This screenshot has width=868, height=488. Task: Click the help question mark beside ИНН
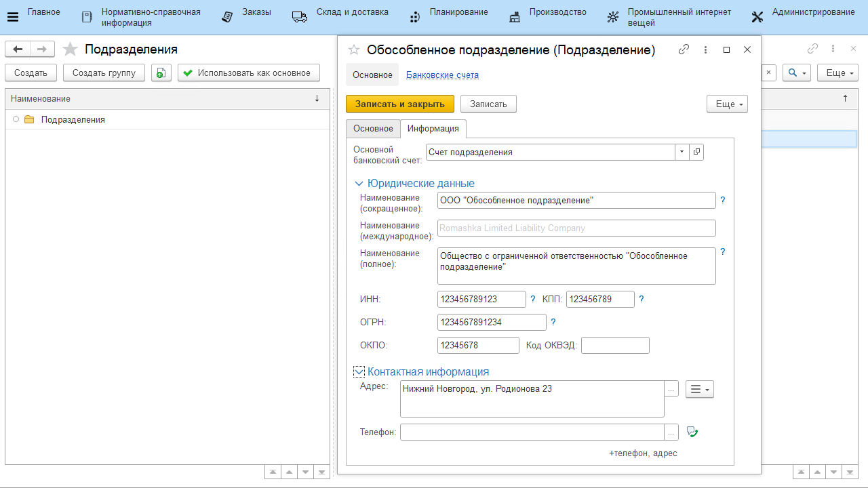point(533,299)
